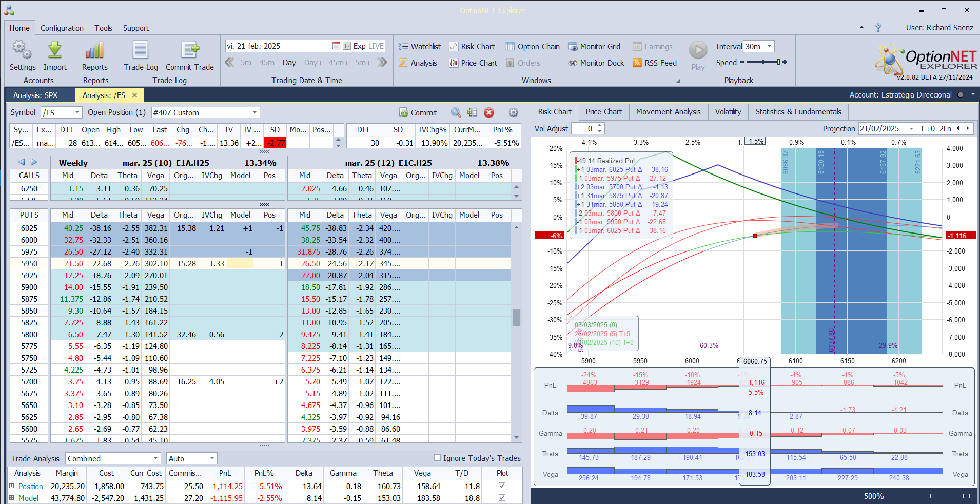Open the Monitor Grid window
This screenshot has height=504, width=980.
594,47
